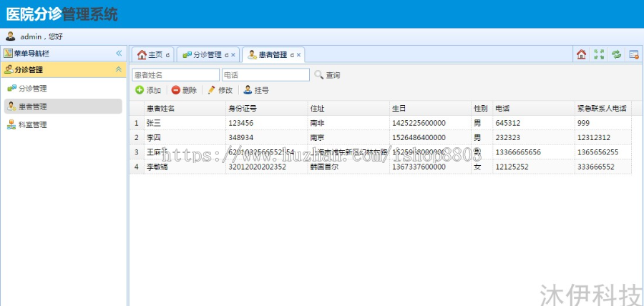Sort by the 住址 column header
The width and height of the screenshot is (644, 306).
pyautogui.click(x=348, y=108)
